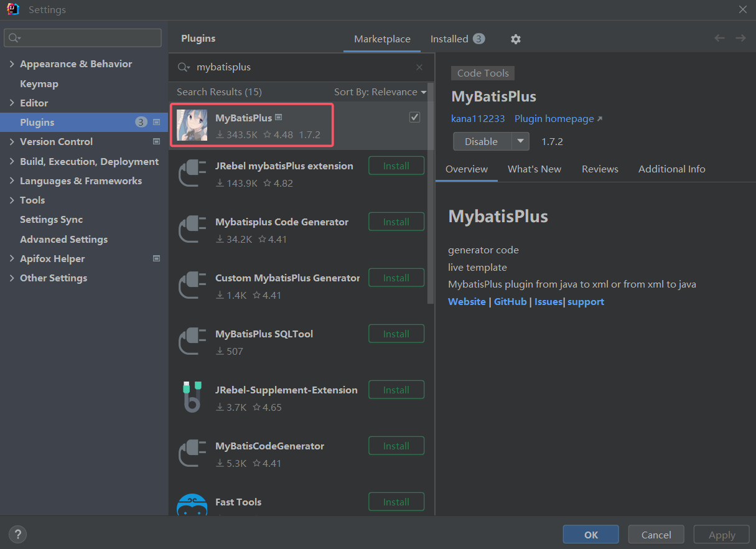Confirm settings with OK button
The width and height of the screenshot is (756, 549).
click(x=591, y=534)
